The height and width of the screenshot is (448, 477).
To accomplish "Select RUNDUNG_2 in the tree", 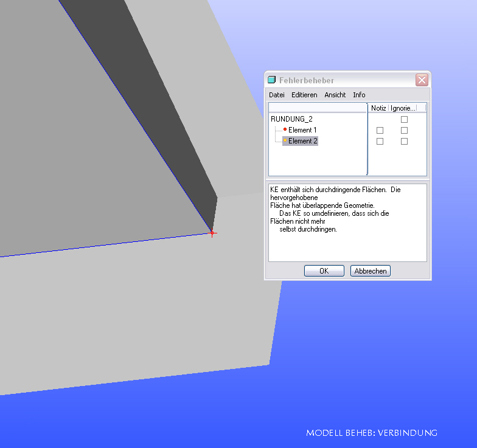I will (x=291, y=119).
